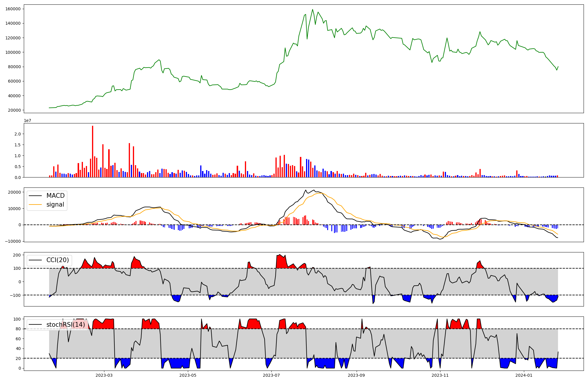Click the highest peak of green price line
Image resolution: width=588 pixels, height=382 pixels.
[313, 9]
